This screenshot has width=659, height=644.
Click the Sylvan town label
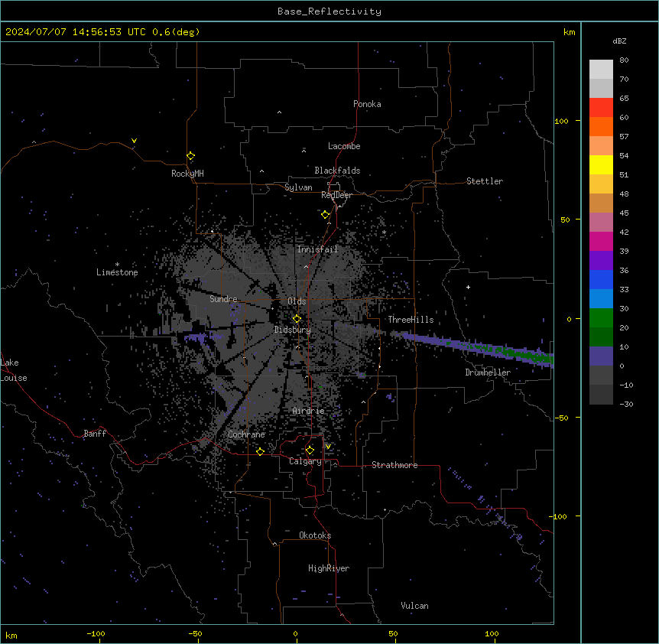[298, 187]
